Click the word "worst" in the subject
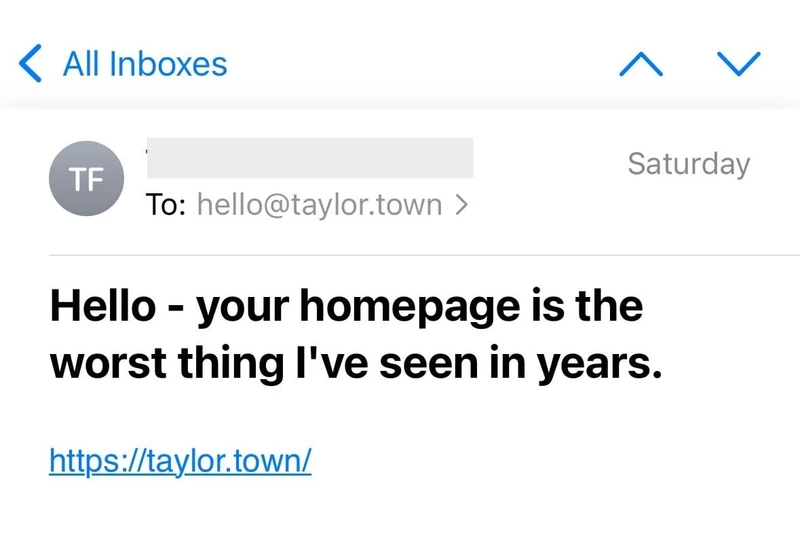 pyautogui.click(x=108, y=363)
